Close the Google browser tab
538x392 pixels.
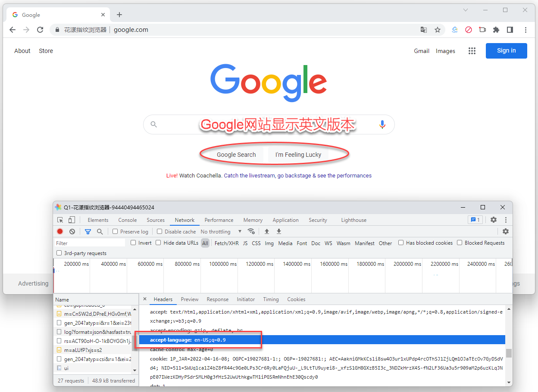point(103,15)
